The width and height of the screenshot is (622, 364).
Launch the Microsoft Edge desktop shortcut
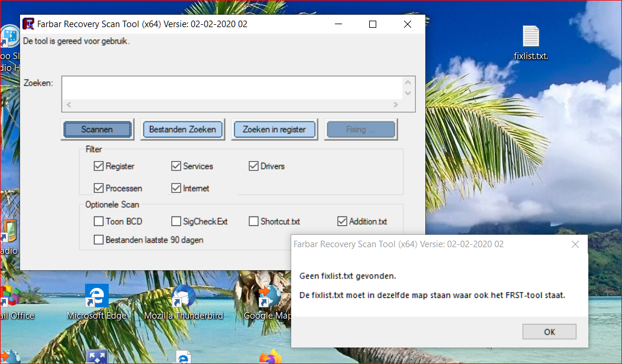click(96, 296)
